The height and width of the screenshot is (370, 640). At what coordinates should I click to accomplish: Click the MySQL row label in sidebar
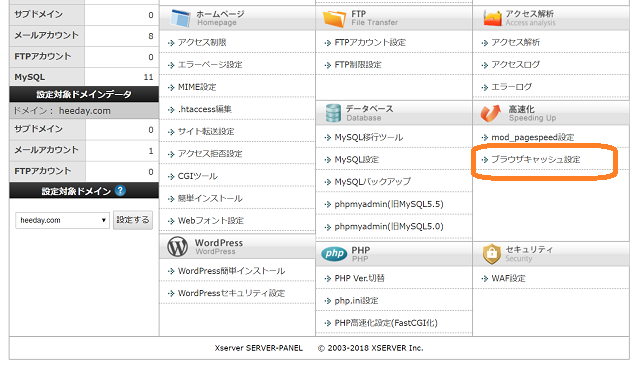click(x=30, y=77)
